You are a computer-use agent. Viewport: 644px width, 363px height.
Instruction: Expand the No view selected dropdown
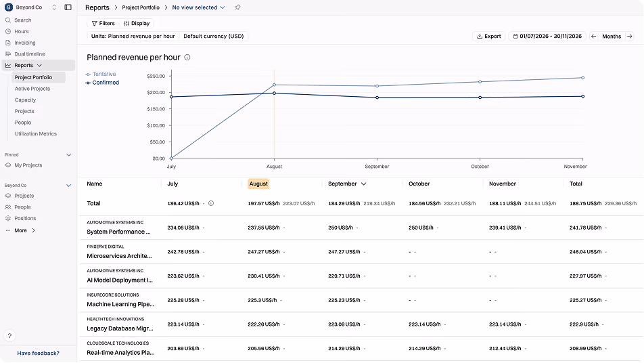point(198,7)
